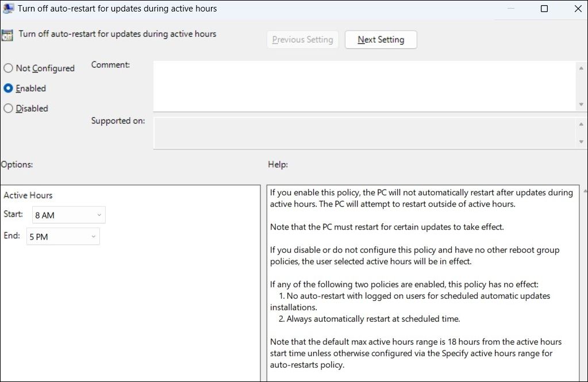
Task: Select the Not Configured radio button
Action: coord(9,68)
